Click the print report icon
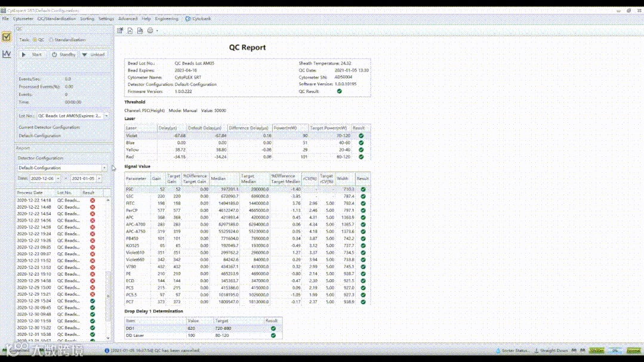 (x=150, y=30)
